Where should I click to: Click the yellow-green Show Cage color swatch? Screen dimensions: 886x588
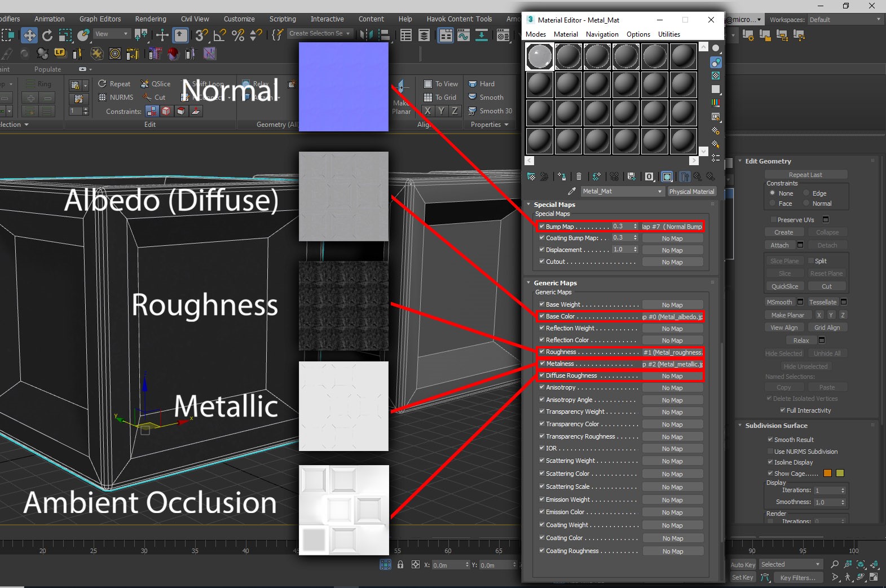840,473
